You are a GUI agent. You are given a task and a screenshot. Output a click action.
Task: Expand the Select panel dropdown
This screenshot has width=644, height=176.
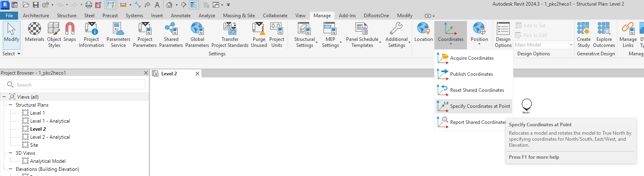[x=11, y=54]
